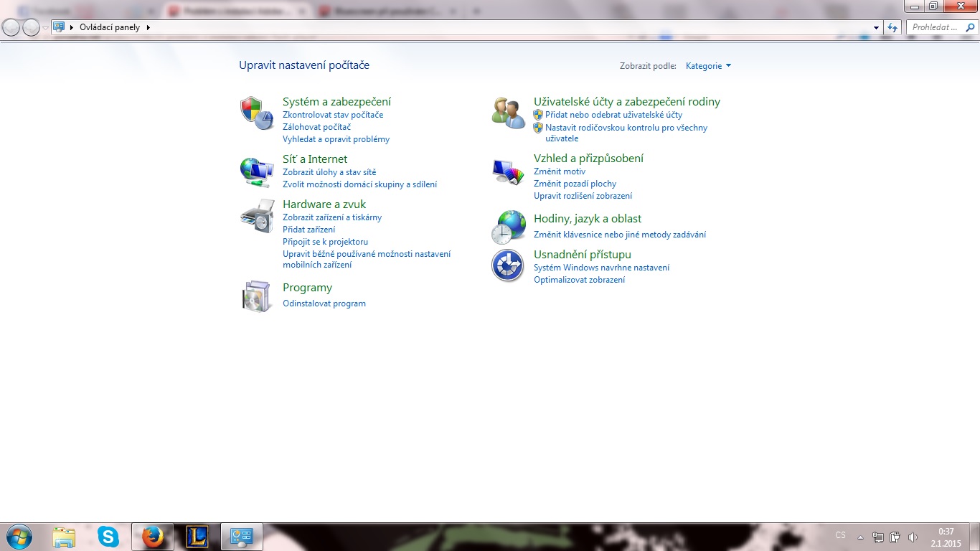Click Připojit se k projektoru
Screen dimensions: 980x551
point(325,242)
